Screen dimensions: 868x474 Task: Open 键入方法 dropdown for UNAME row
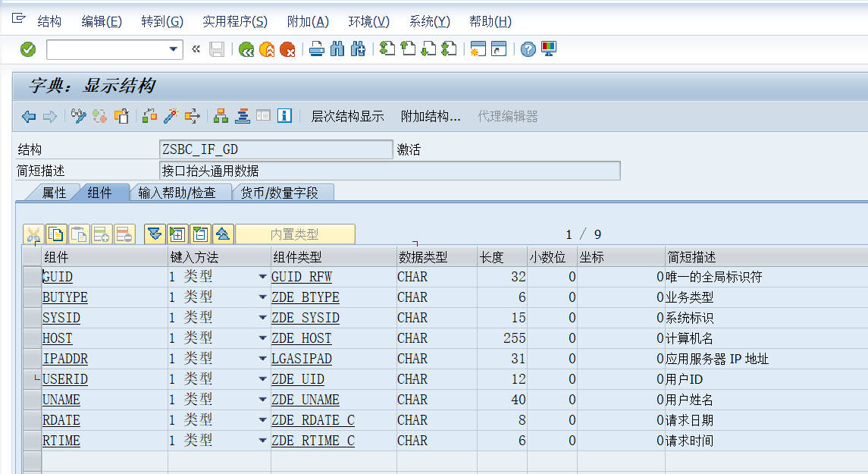pyautogui.click(x=263, y=399)
